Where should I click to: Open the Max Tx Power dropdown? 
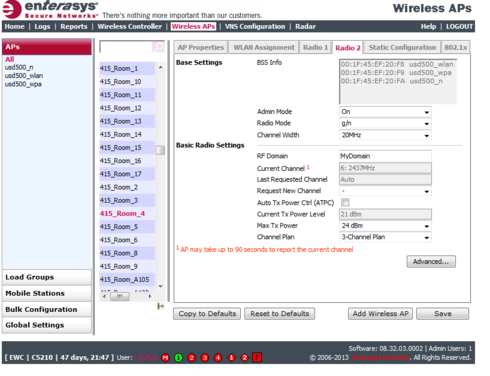[385, 226]
